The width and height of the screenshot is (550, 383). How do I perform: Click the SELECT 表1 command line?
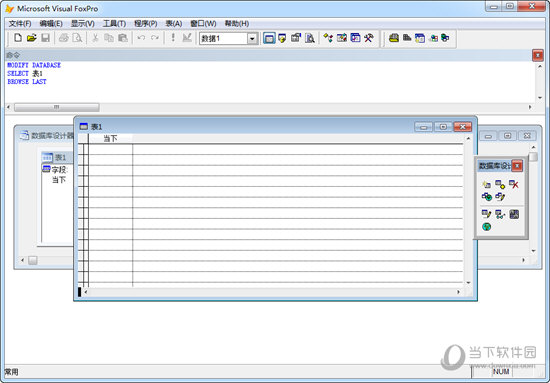tap(25, 73)
